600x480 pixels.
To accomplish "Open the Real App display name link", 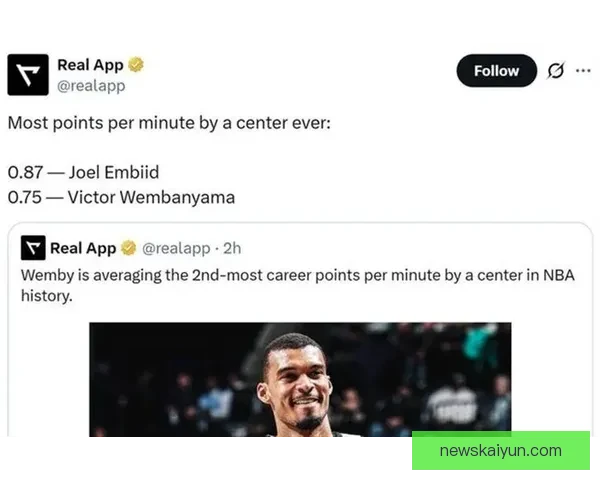I will [x=90, y=65].
